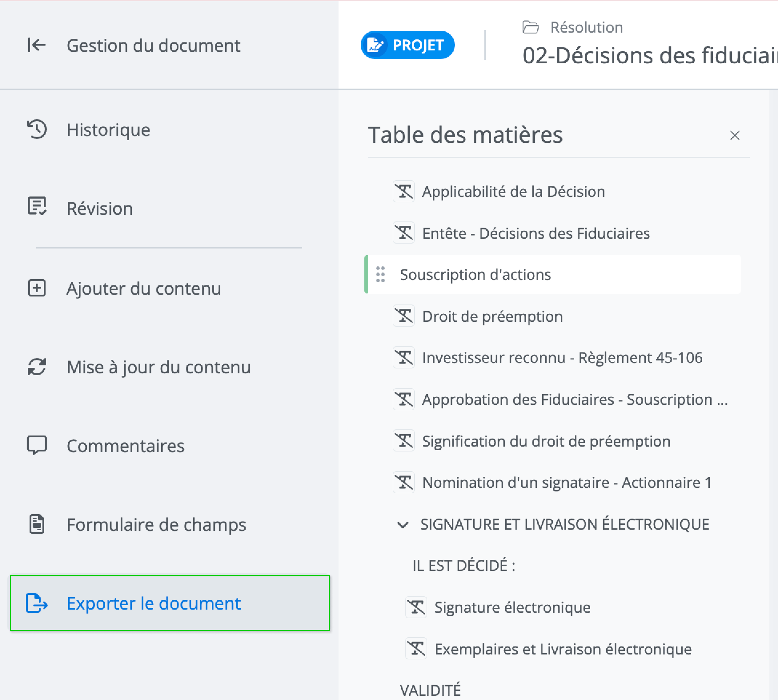Click the PROJET status badge
This screenshot has width=778, height=700.
point(407,45)
